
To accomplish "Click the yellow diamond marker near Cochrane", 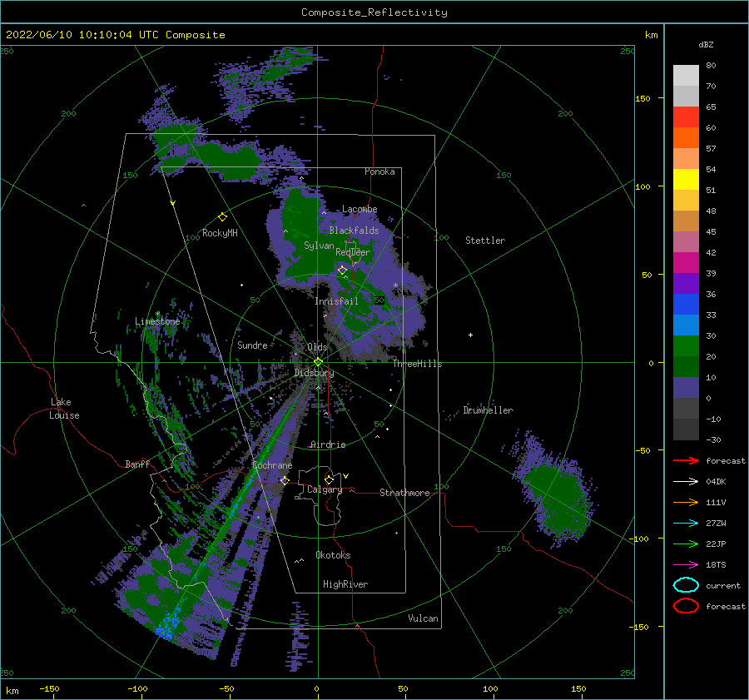I will (x=285, y=480).
